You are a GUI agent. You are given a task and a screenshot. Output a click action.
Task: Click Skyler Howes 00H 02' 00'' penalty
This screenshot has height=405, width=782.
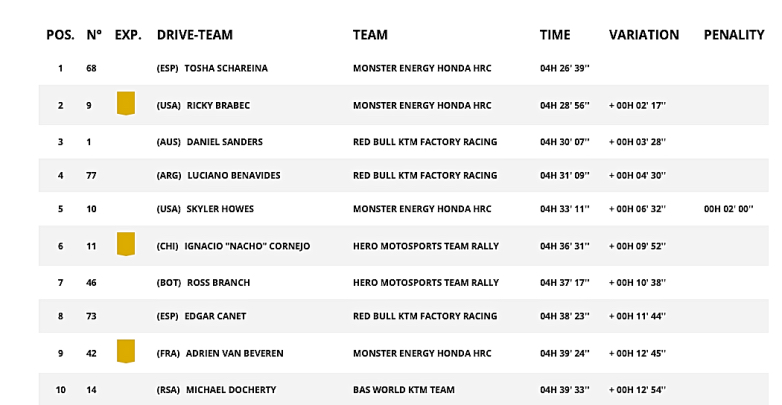732,209
